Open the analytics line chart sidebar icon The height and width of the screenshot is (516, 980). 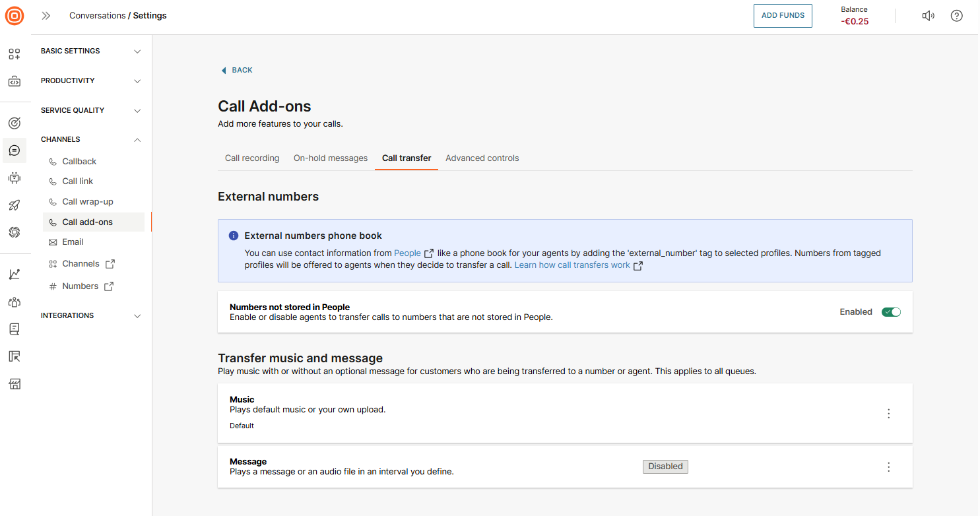pos(15,274)
